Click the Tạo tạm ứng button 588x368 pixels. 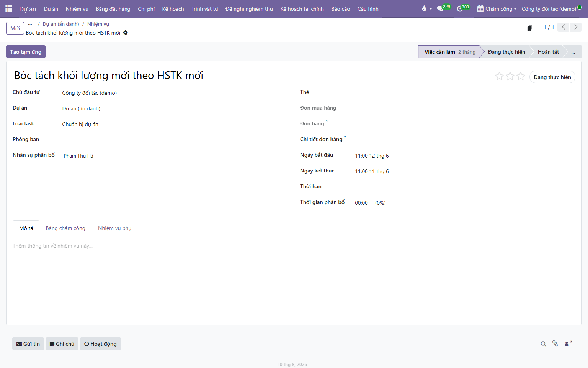[26, 52]
